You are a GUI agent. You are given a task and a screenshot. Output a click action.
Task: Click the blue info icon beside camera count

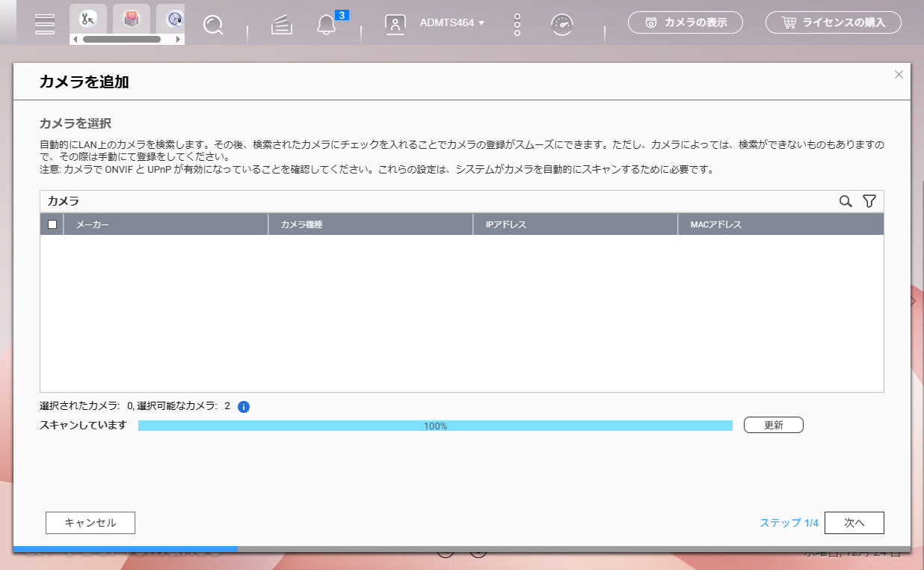pos(243,407)
